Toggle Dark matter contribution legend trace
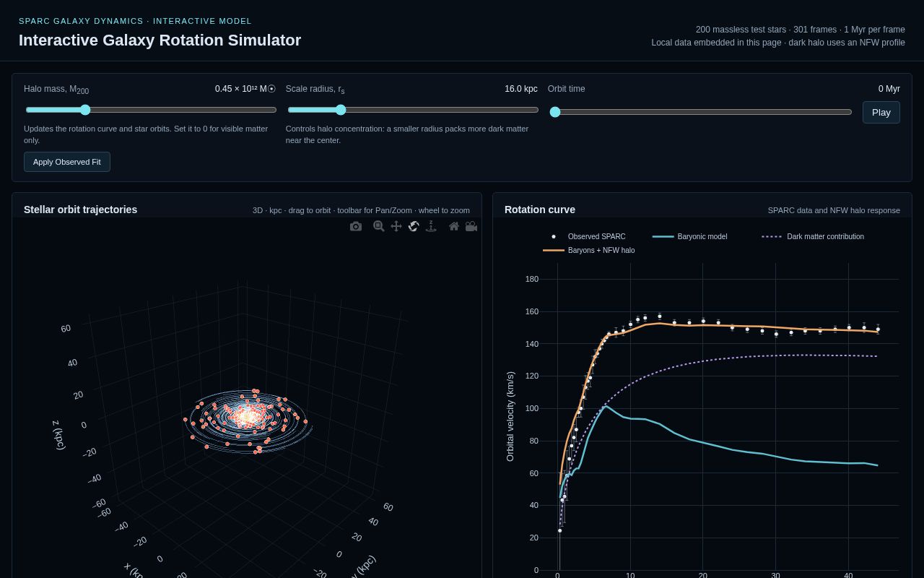The width and height of the screenshot is (924, 578). 813,236
